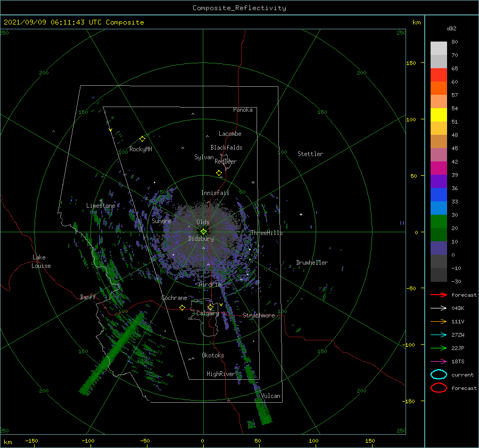Select the RedDeer city label
The image size is (479, 448).
pyautogui.click(x=226, y=161)
